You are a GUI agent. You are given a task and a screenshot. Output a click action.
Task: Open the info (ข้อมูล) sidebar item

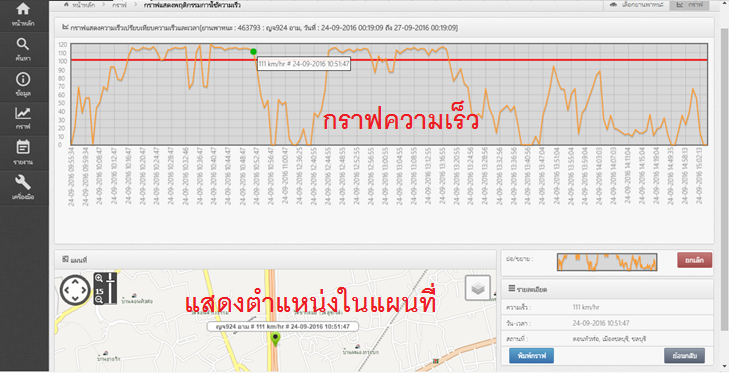[23, 84]
